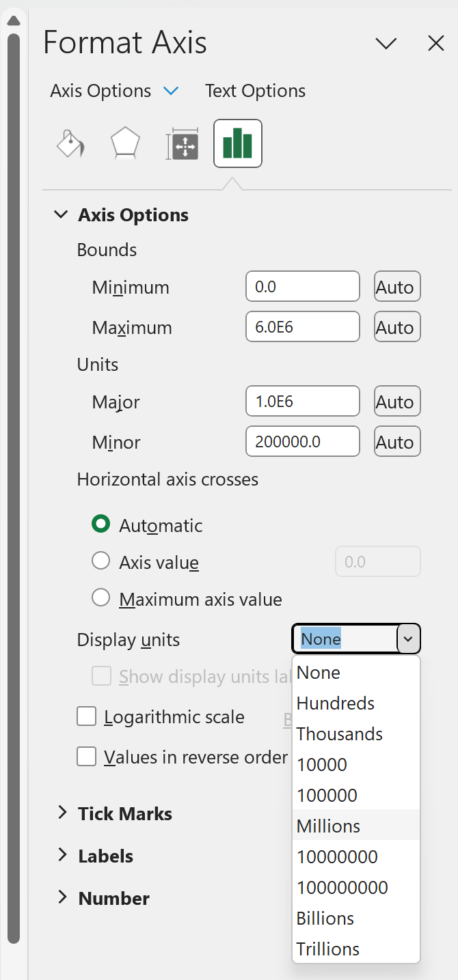Viewport: 458px width, 980px height.
Task: Select the Axis Options chart icon
Action: pos(237,143)
